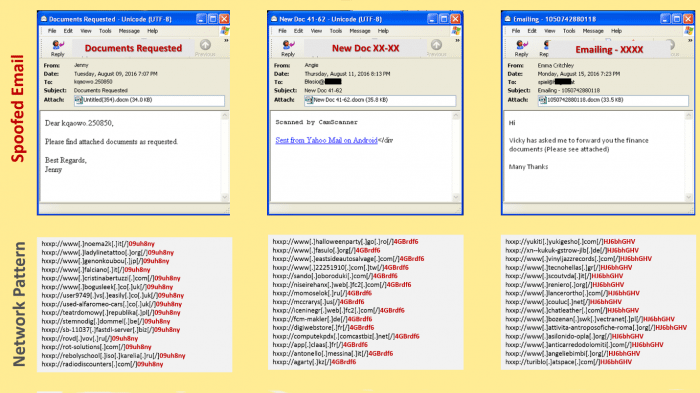Click attachment field in Emailing window
The height and width of the screenshot is (393, 700).
click(x=613, y=100)
